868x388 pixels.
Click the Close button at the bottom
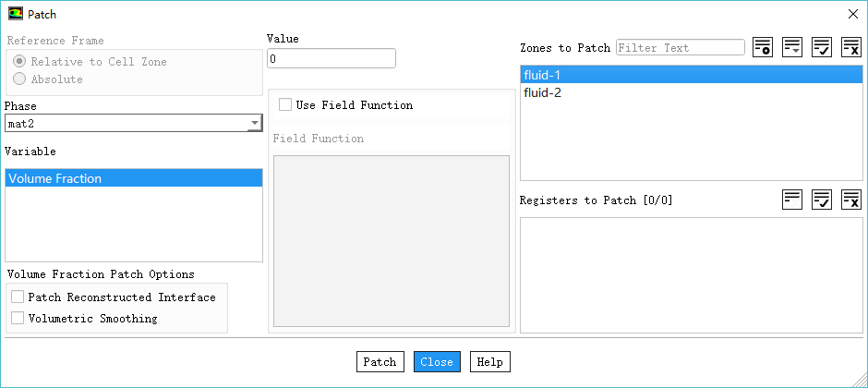point(436,362)
